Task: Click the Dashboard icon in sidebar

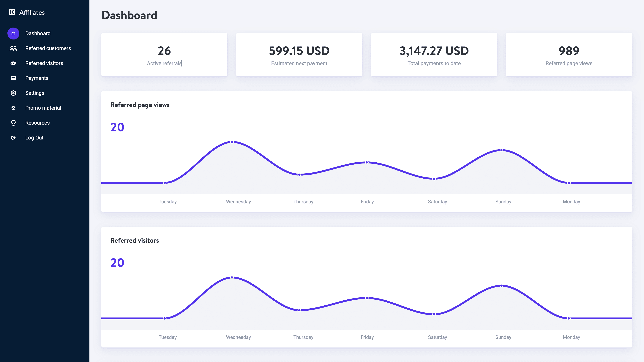Action: 13,33
